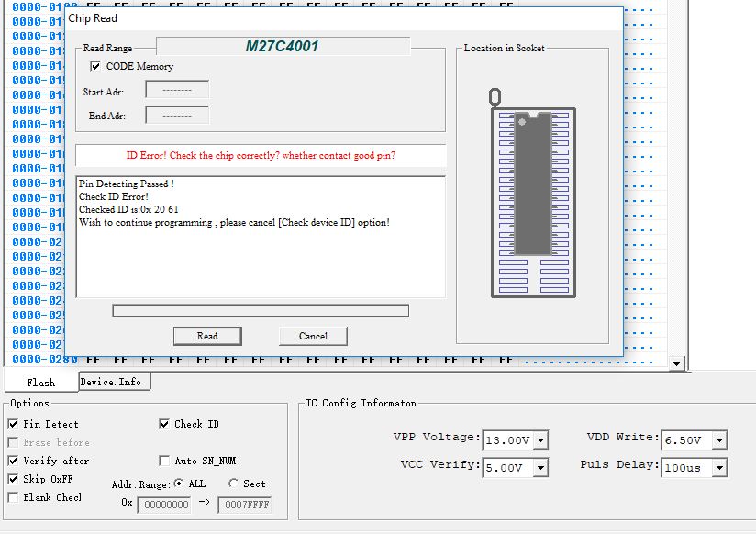Enable the Blank Check option
This screenshot has width=756, height=534.
coord(14,497)
